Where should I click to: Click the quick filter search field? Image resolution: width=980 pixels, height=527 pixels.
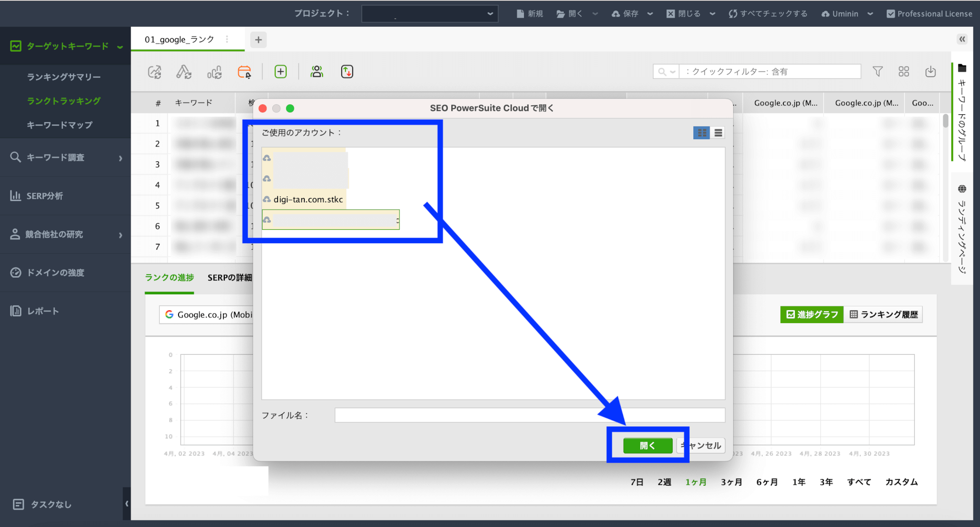tap(770, 71)
